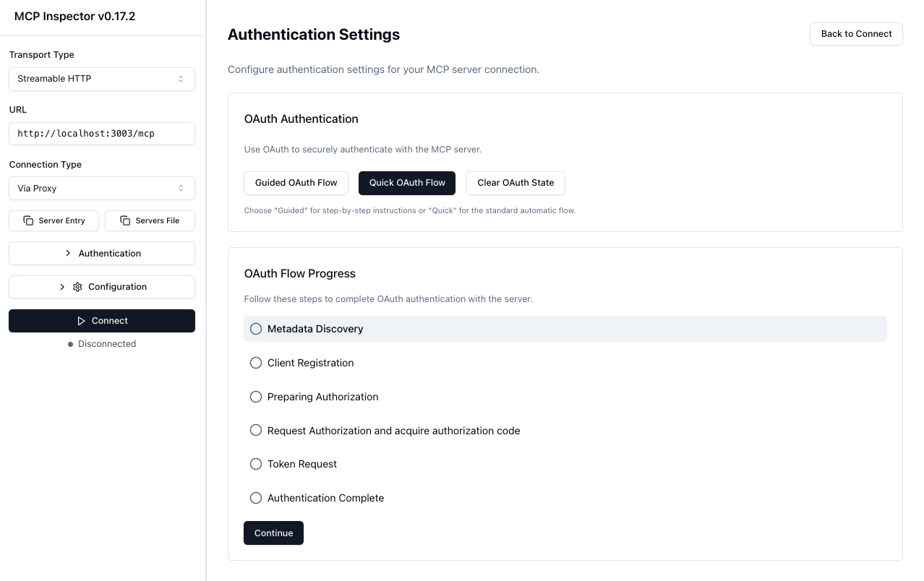
Task: Expand the Authentication section
Action: click(102, 254)
